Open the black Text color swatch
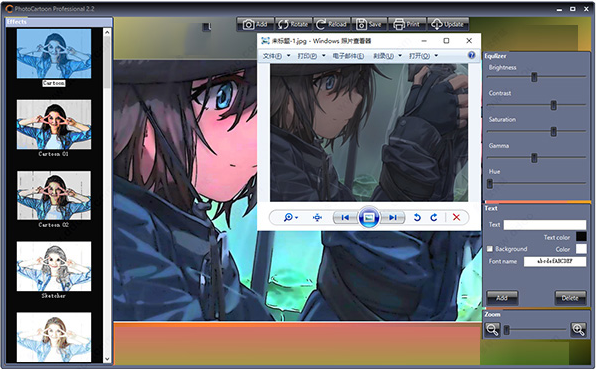The height and width of the screenshot is (369, 596). (x=581, y=237)
